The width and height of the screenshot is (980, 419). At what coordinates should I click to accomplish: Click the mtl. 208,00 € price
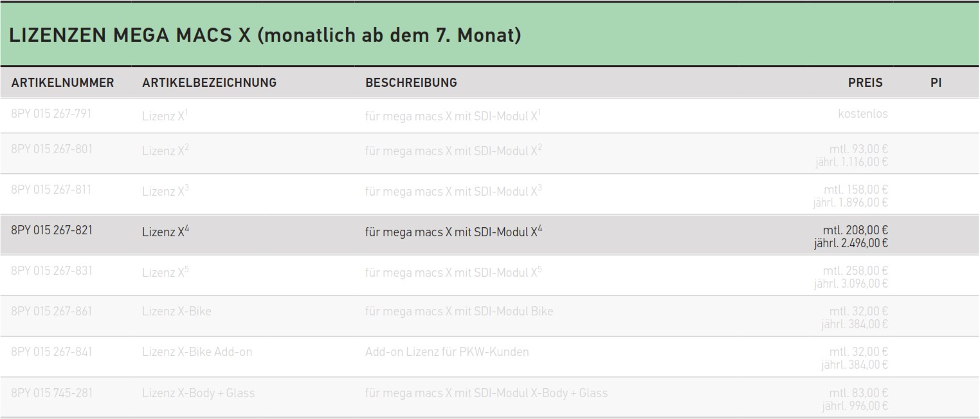855,230
